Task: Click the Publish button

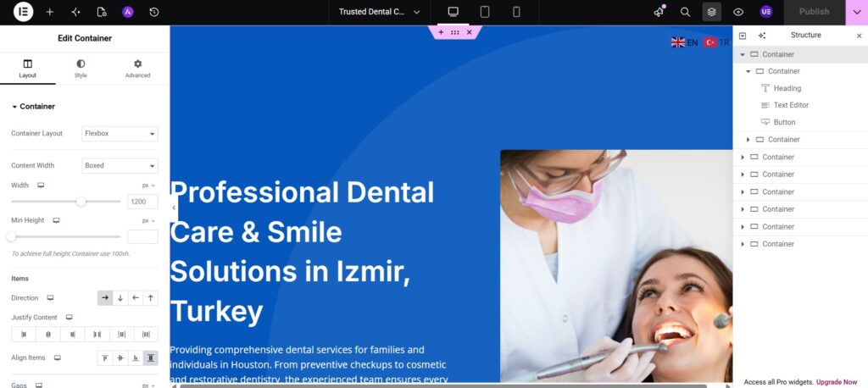Action: (x=815, y=12)
